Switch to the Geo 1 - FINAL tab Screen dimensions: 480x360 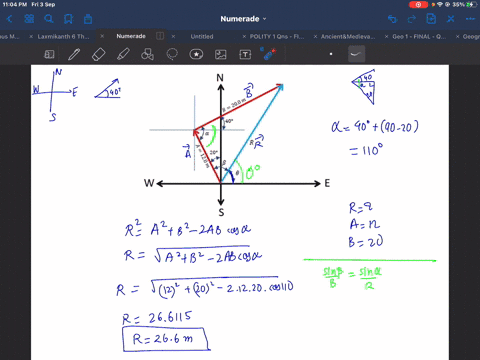tap(419, 36)
